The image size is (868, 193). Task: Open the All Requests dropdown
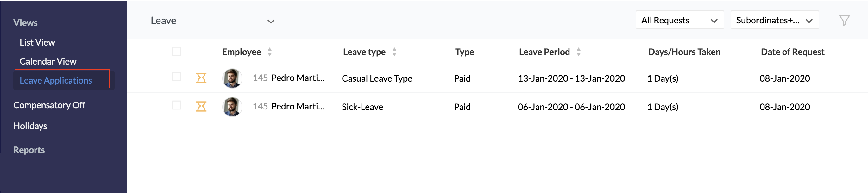click(x=679, y=20)
